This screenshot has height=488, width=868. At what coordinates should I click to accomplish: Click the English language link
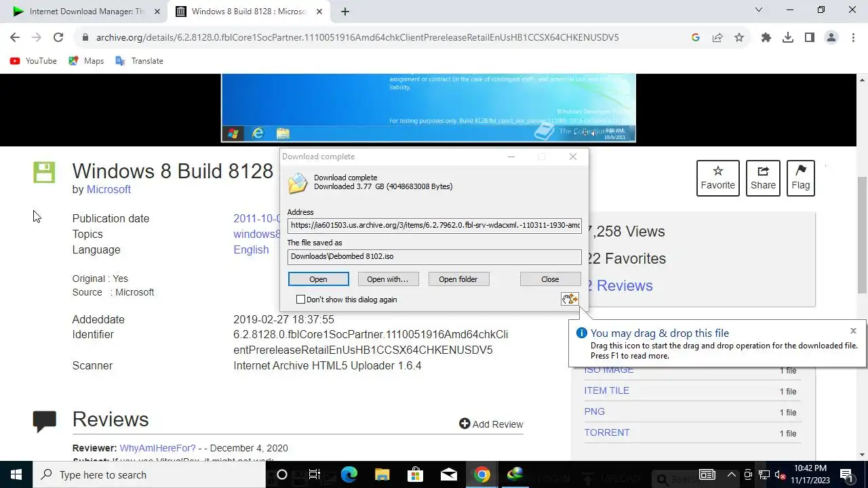[x=251, y=249]
